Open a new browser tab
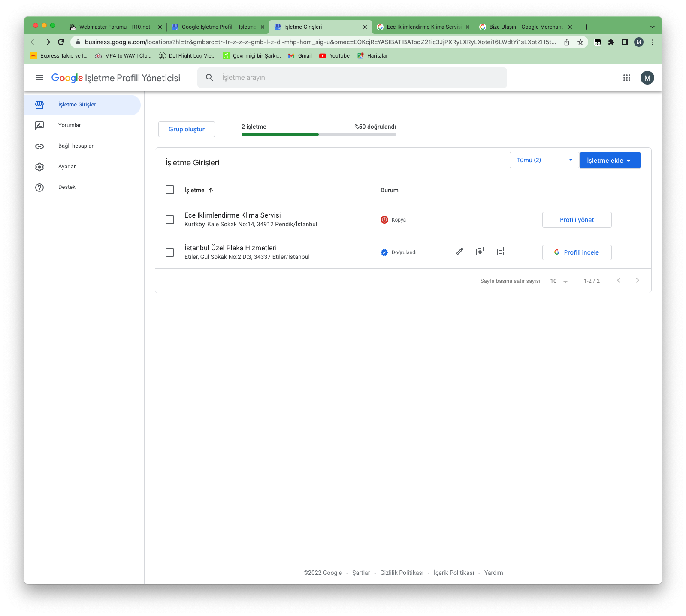The image size is (686, 616). click(586, 27)
